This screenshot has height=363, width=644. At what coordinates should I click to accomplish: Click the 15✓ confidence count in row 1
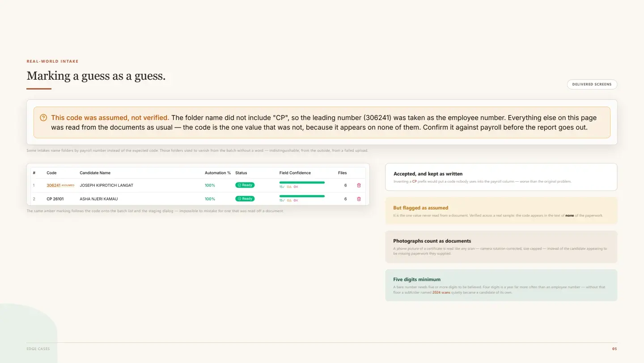tap(282, 187)
